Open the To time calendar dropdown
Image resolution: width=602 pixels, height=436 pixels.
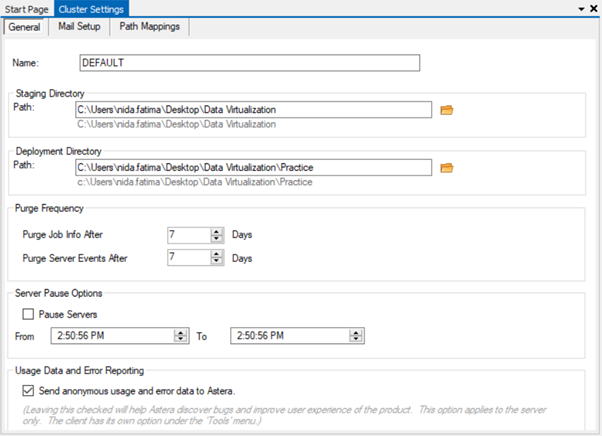[355, 336]
